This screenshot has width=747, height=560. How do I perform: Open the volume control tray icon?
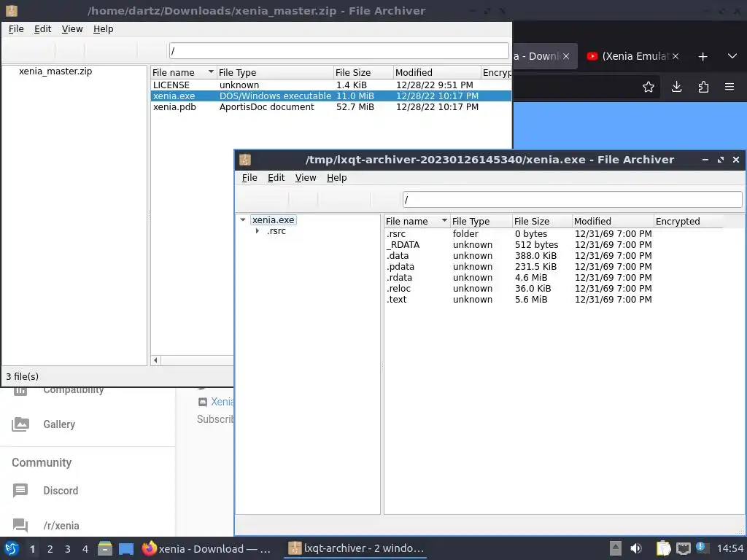click(x=635, y=548)
